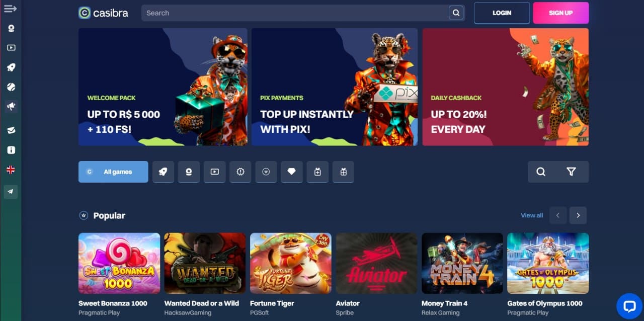Open sports section via sidebar ball icon

(11, 87)
